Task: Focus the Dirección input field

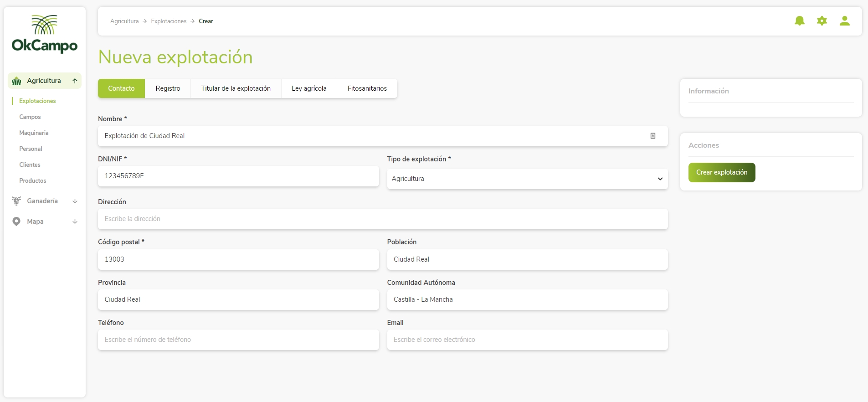Action: click(x=383, y=219)
